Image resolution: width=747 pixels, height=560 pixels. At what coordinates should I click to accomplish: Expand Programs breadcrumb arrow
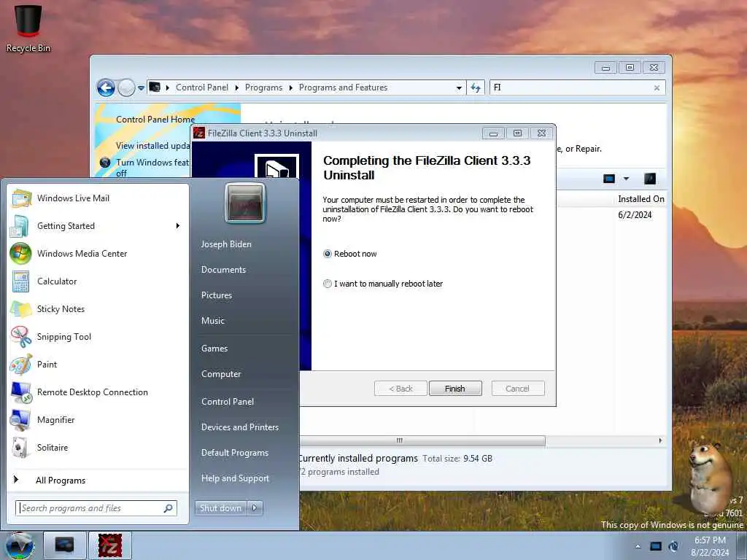point(290,87)
